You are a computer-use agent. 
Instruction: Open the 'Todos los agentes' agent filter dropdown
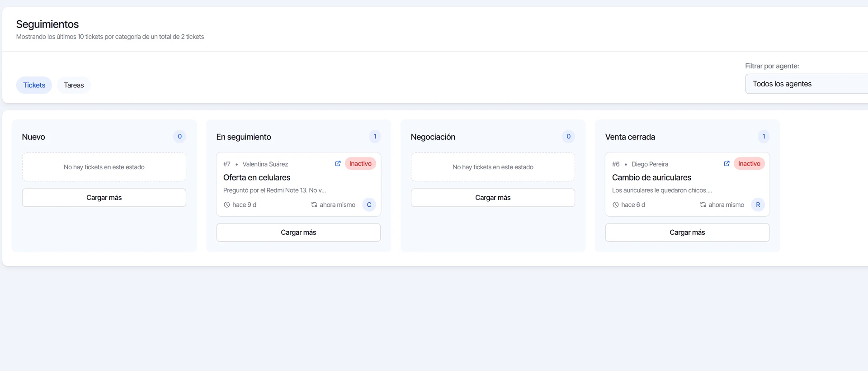coord(807,84)
